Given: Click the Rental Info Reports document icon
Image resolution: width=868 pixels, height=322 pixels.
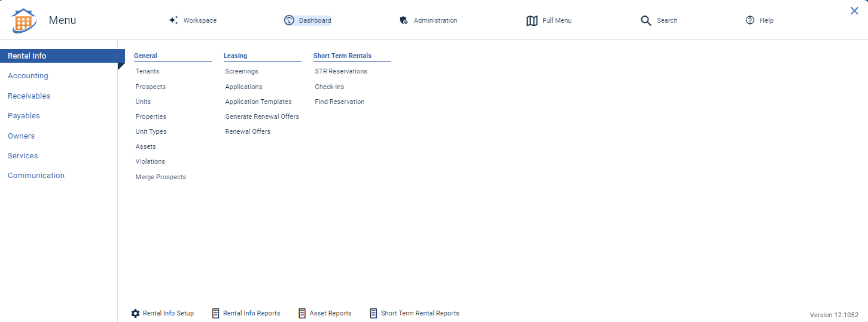Looking at the screenshot, I should 215,313.
